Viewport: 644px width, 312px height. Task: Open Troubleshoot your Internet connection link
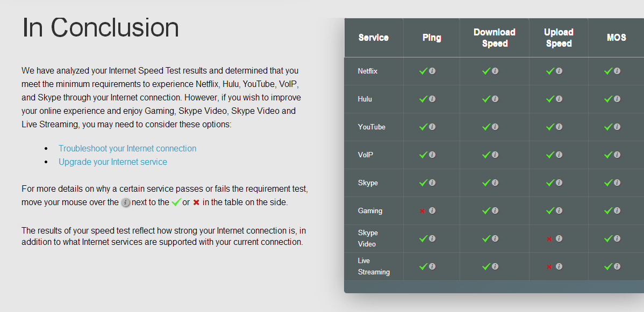[x=127, y=148]
